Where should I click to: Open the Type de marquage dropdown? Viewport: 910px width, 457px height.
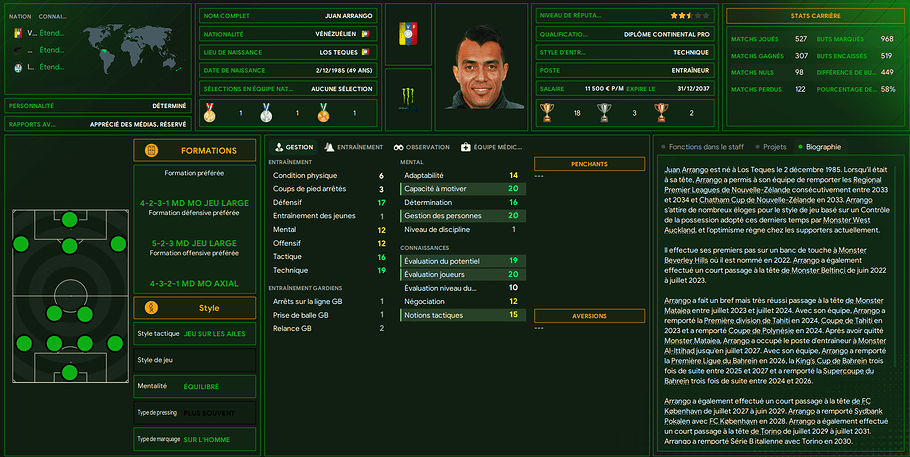point(194,440)
